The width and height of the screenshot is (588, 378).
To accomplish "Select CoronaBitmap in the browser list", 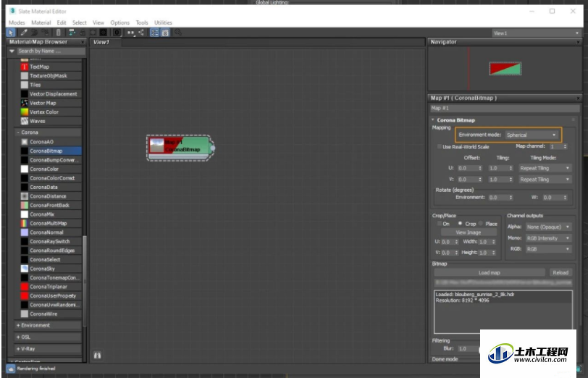I will 51,151.
